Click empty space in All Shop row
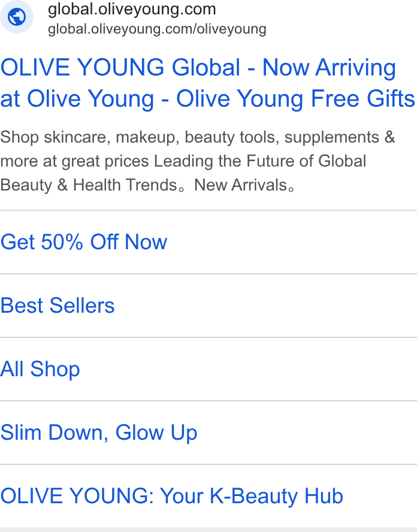 coord(247,369)
